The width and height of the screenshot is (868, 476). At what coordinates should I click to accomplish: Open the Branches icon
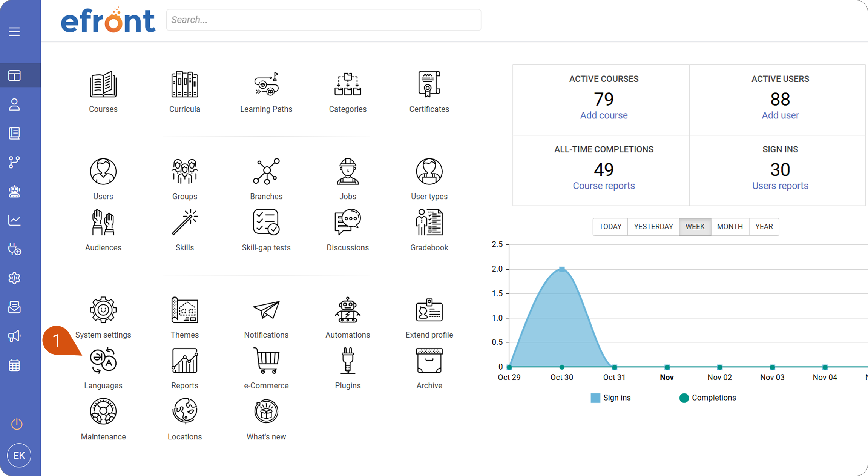(266, 171)
